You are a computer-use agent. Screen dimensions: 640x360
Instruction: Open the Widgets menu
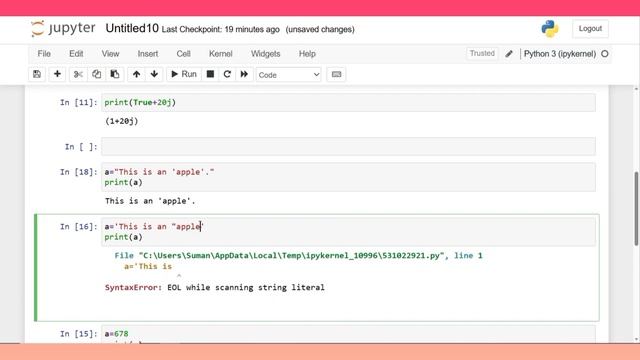click(265, 54)
